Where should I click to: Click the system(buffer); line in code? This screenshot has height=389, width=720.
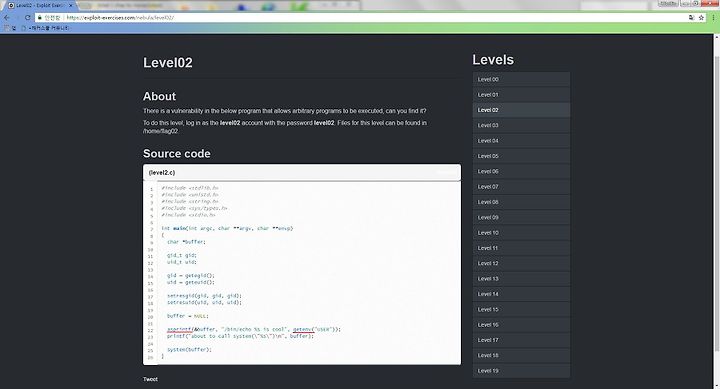coord(189,350)
